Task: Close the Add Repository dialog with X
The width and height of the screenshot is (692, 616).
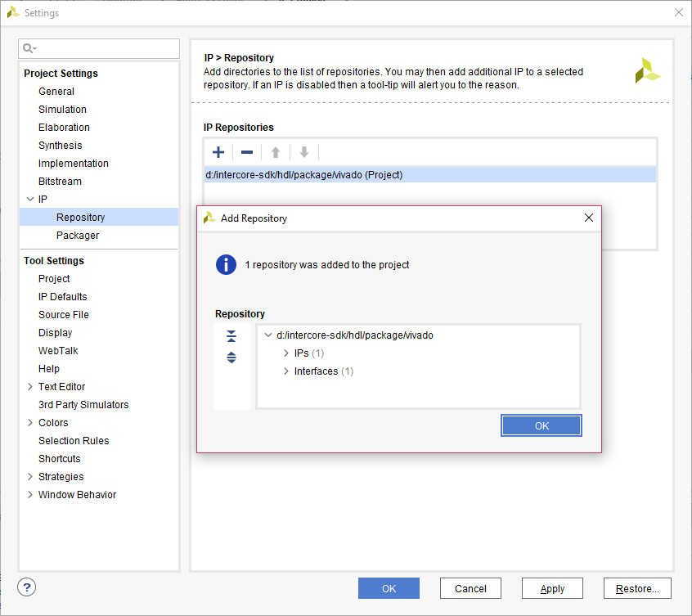Action: click(x=588, y=218)
